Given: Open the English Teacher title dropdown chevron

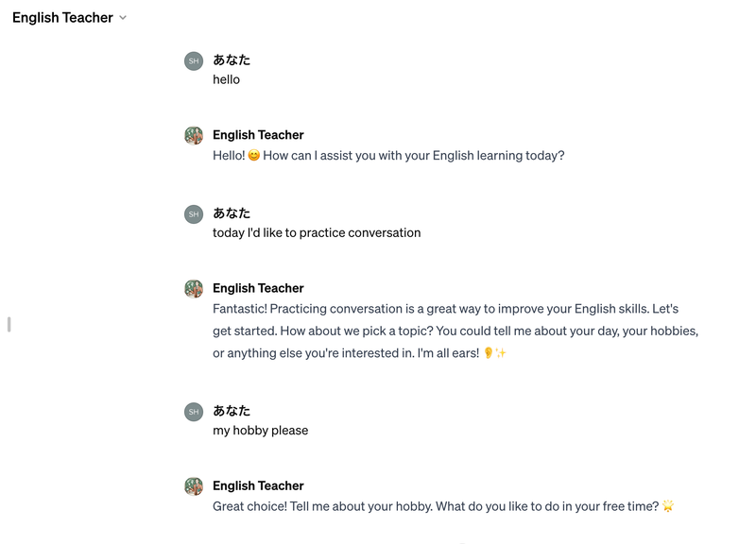Looking at the screenshot, I should [x=123, y=18].
